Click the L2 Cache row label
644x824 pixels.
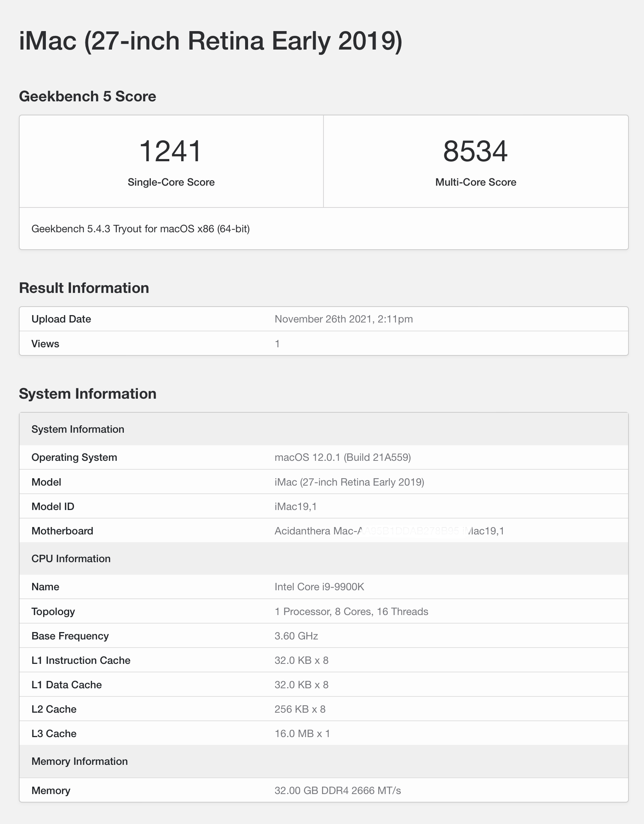point(54,709)
